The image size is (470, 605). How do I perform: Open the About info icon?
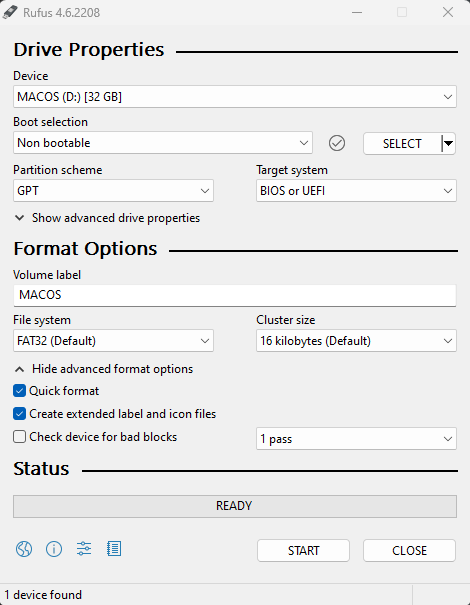(54, 549)
